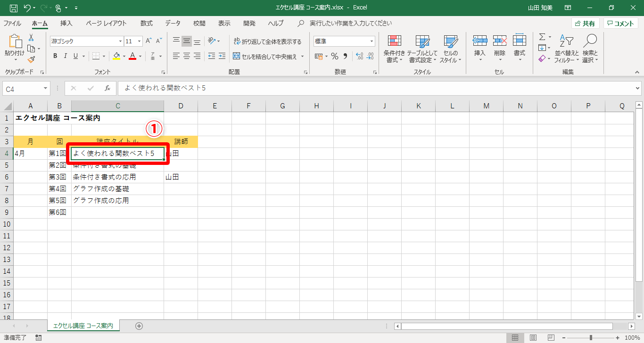
Task: Toggle top vertical alignment
Action: click(176, 41)
